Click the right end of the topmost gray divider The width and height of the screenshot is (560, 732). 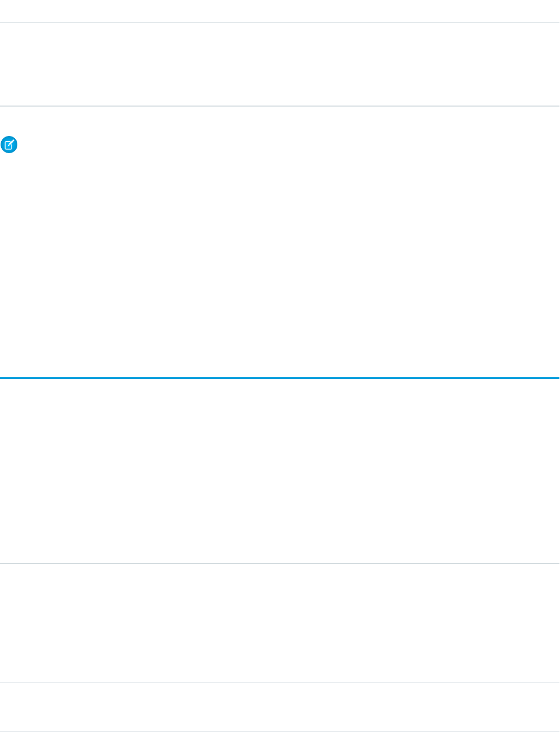pos(556,22)
